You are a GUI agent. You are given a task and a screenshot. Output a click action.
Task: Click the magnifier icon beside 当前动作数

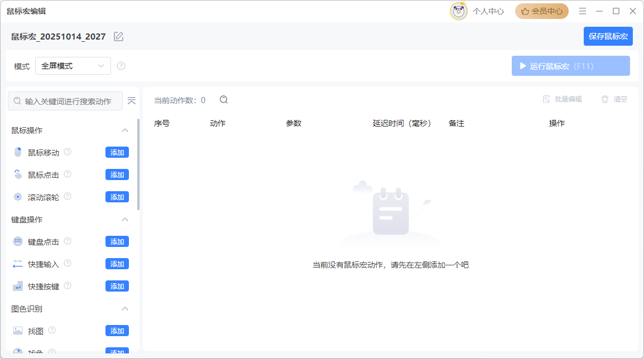(x=224, y=100)
